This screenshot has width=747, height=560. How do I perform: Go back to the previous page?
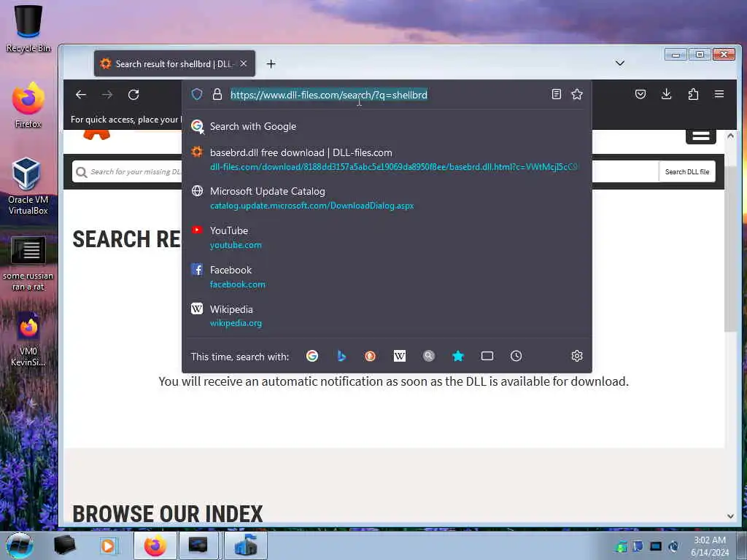81,95
